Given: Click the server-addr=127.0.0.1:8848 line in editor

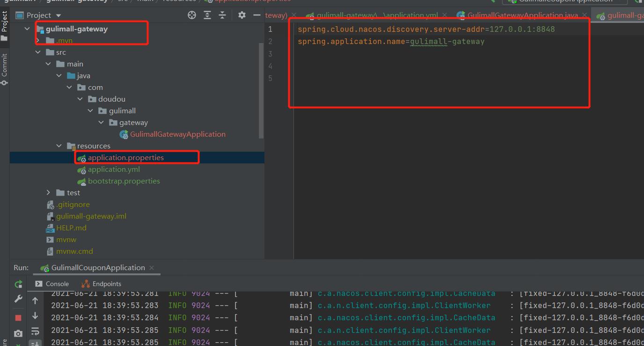Looking at the screenshot, I should pos(426,29).
